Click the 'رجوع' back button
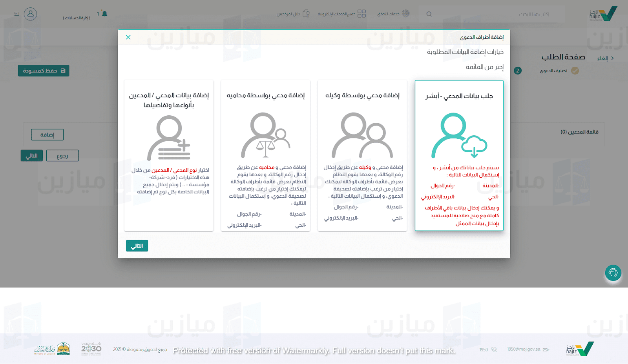 tap(62, 156)
